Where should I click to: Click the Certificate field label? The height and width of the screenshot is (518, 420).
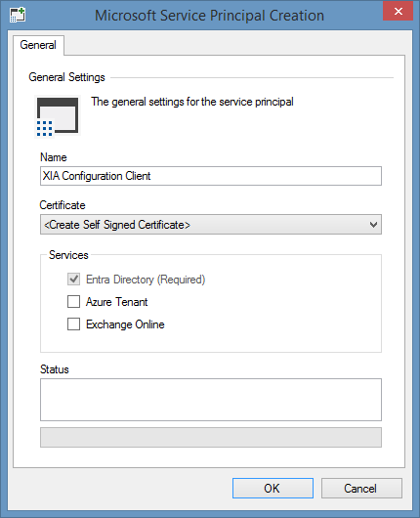coord(63,205)
